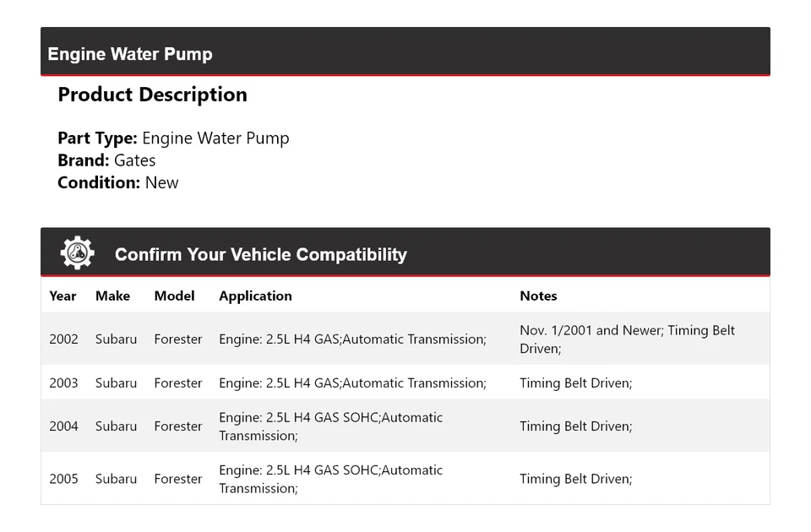Click the Make column header
811x532 pixels.
pos(112,296)
